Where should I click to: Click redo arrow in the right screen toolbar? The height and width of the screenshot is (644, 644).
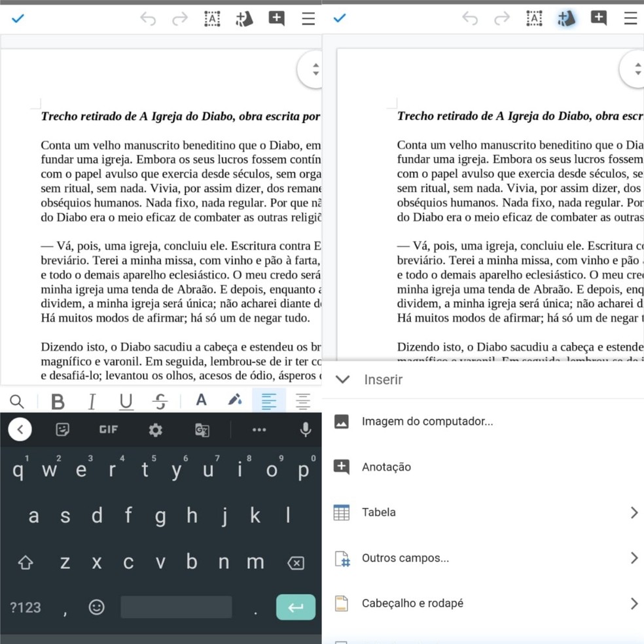(502, 18)
